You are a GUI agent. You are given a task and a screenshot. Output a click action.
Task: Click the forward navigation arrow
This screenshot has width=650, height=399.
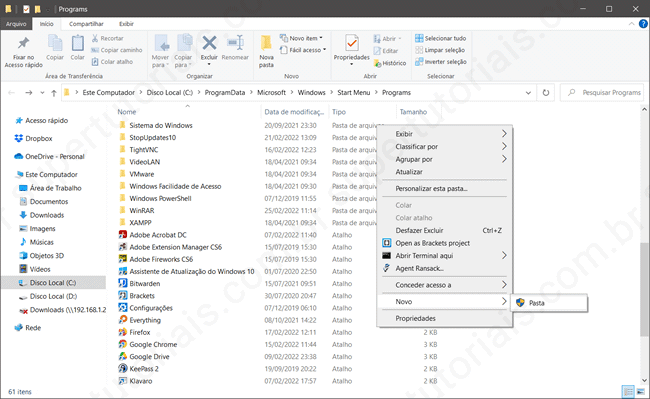point(29,93)
